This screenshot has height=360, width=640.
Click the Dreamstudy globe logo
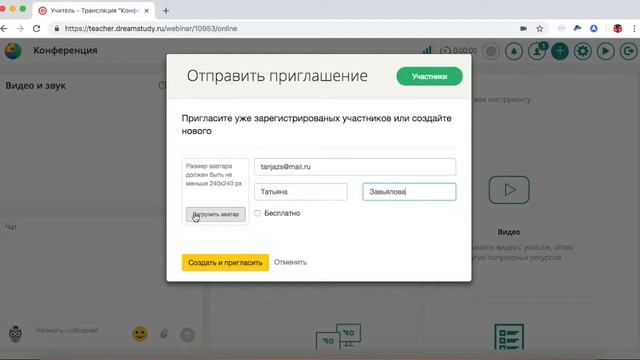click(13, 51)
